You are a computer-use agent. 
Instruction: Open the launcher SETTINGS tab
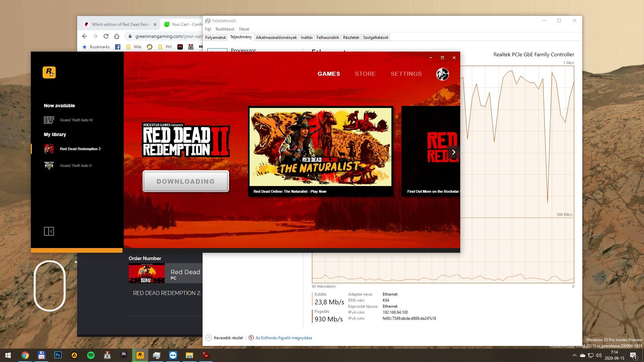(406, 74)
